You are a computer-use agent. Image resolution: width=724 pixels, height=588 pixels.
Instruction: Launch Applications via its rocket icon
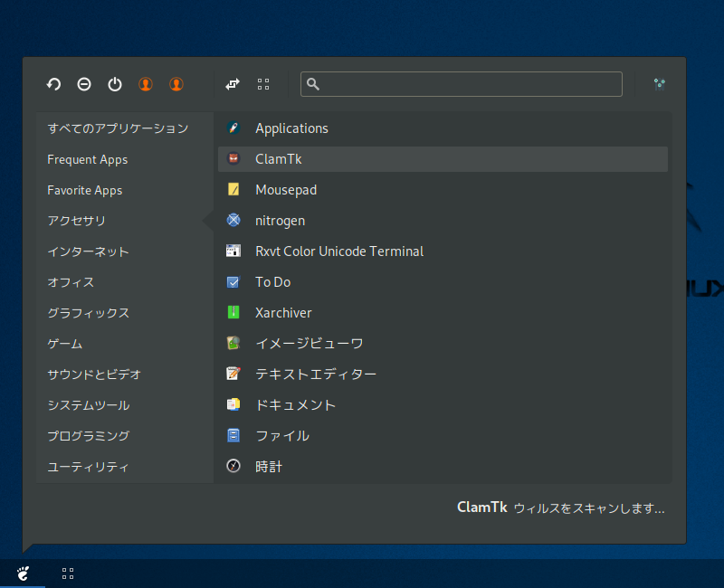[x=233, y=128]
